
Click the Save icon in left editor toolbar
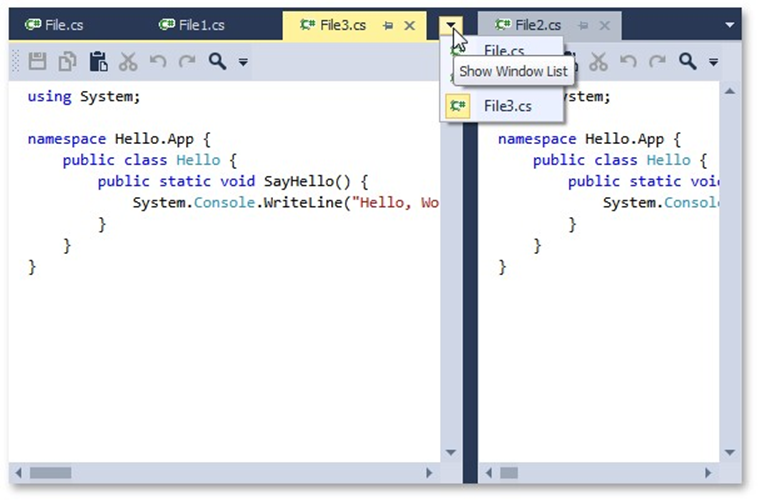pos(37,62)
